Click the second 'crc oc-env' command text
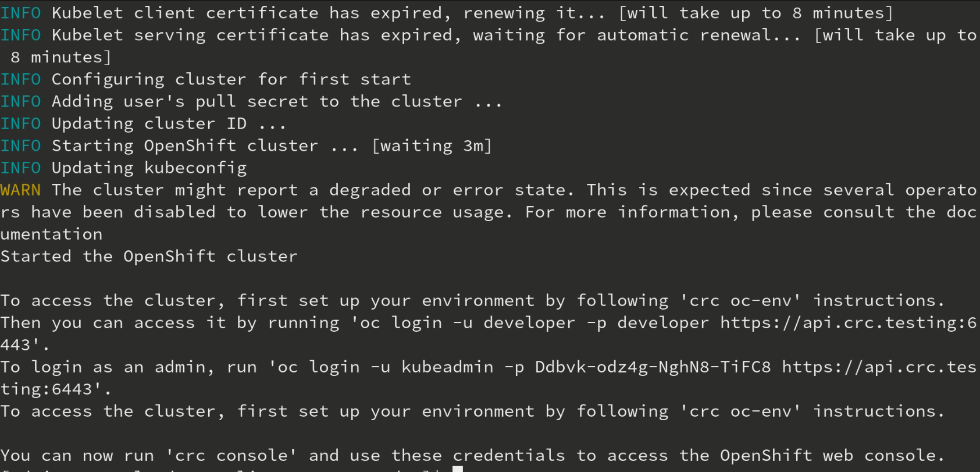980x472 pixels. [740, 411]
